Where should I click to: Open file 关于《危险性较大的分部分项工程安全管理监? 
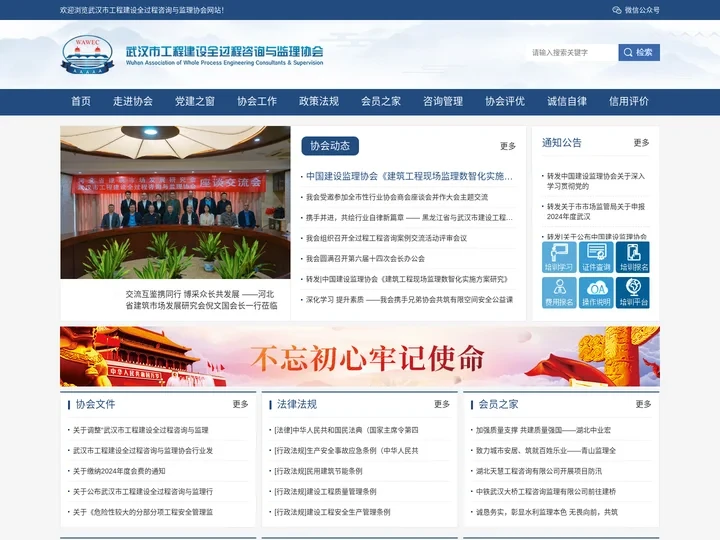(143, 512)
